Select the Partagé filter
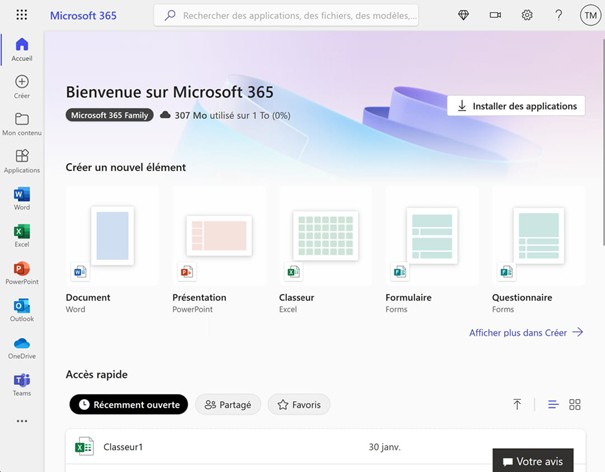Viewport: 605px width, 472px height. tap(228, 404)
